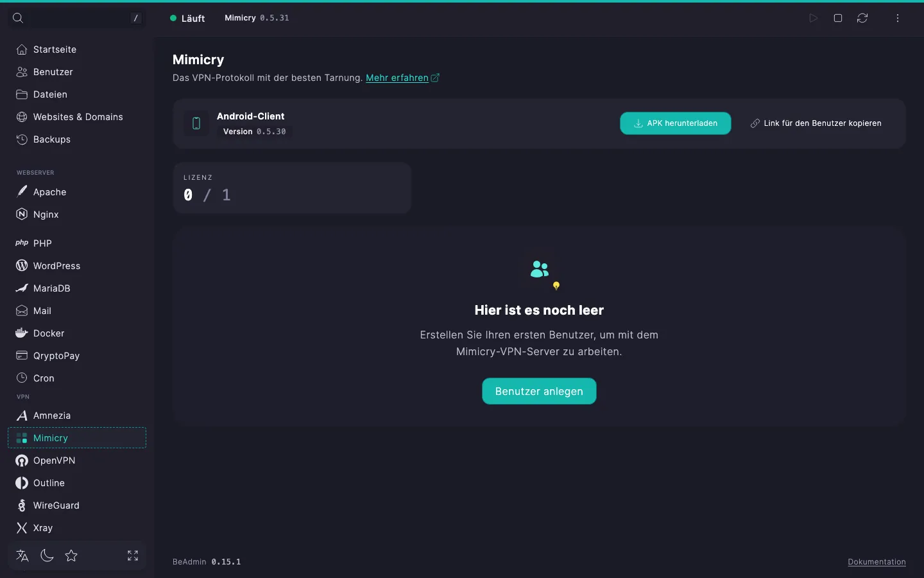The height and width of the screenshot is (578, 924).
Task: Click the search magnifier icon
Action: pos(18,18)
